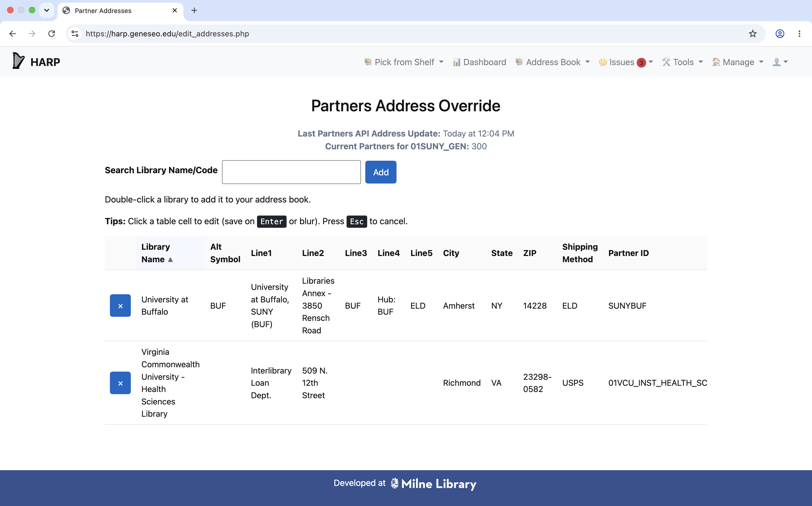Open the tab search dropdown arrow
The height and width of the screenshot is (506, 812).
click(x=46, y=10)
